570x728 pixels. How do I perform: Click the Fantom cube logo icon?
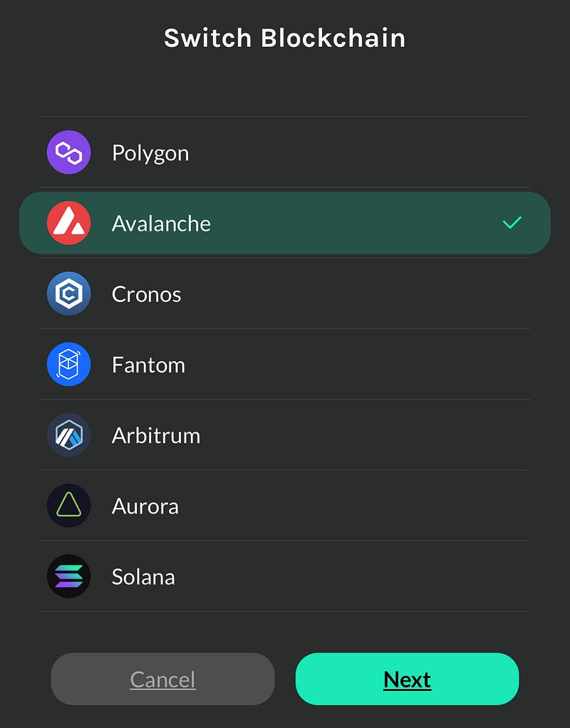click(68, 364)
